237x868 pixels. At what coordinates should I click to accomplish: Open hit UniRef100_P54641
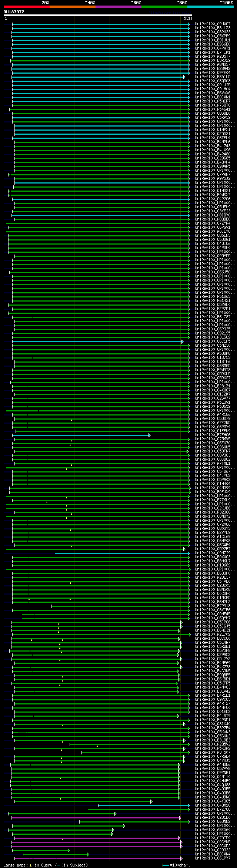point(213,110)
